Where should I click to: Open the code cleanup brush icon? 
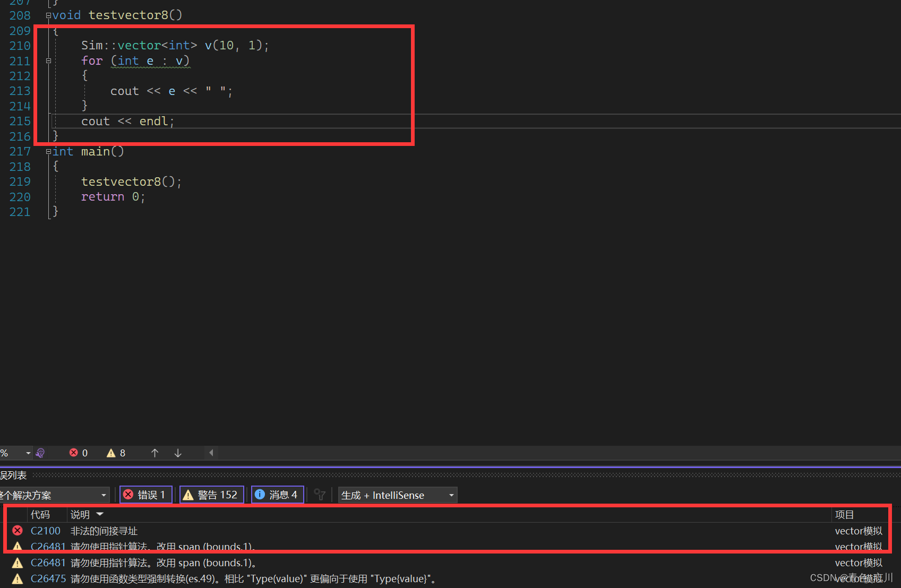tap(40, 453)
